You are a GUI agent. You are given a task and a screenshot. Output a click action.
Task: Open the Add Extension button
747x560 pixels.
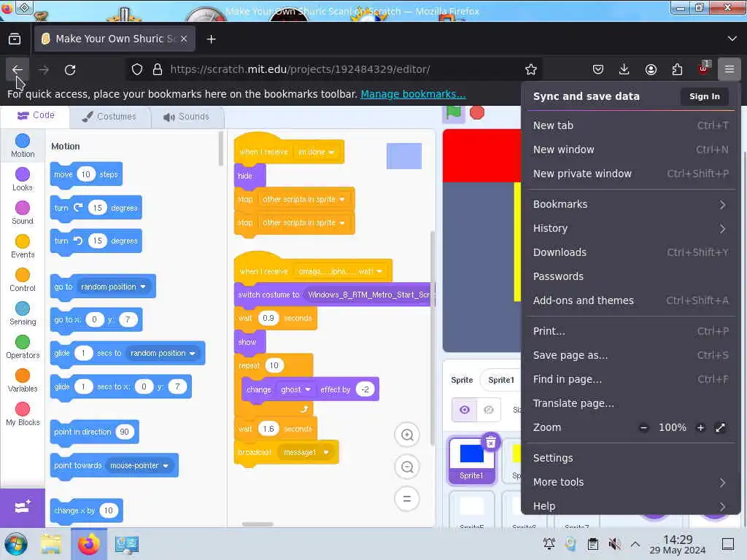[23, 507]
